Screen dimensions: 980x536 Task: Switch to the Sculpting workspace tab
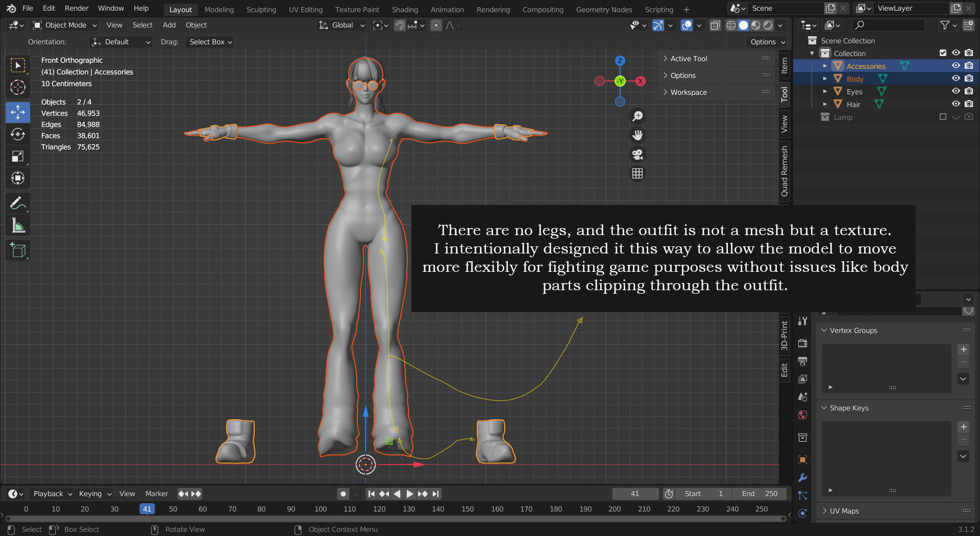click(261, 9)
